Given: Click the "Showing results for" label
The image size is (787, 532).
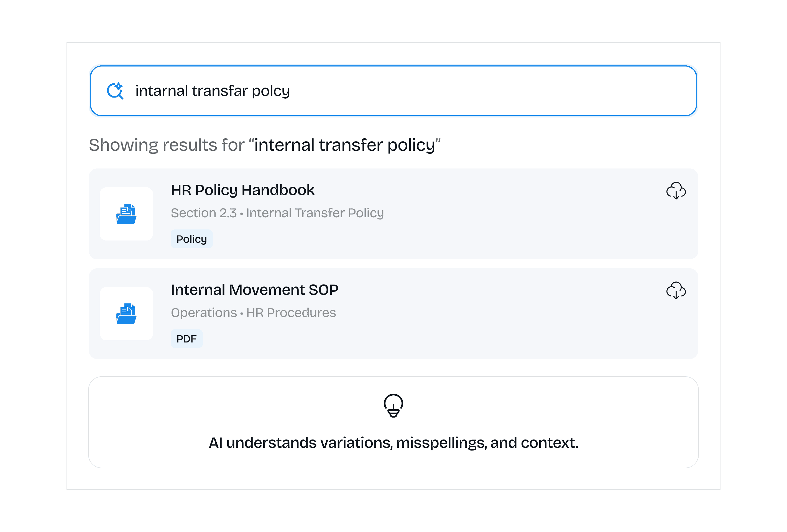Looking at the screenshot, I should tap(166, 145).
